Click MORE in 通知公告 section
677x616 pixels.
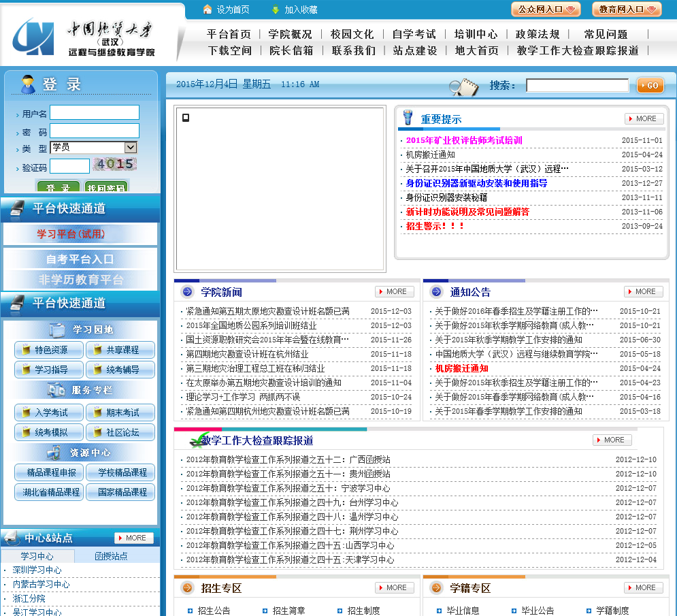pos(644,291)
